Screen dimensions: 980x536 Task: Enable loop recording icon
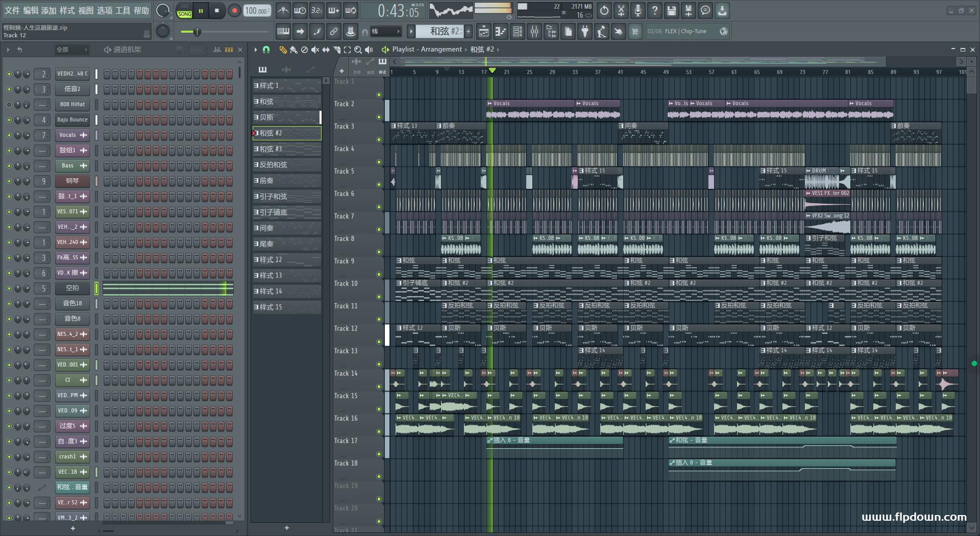tap(351, 10)
